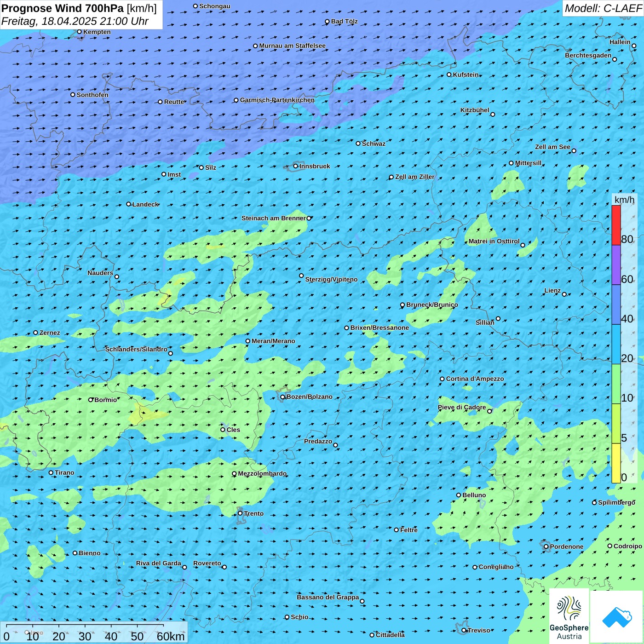Click the Steinach am Brenner label
Viewport: 644px width, 644px height.
tap(274, 218)
